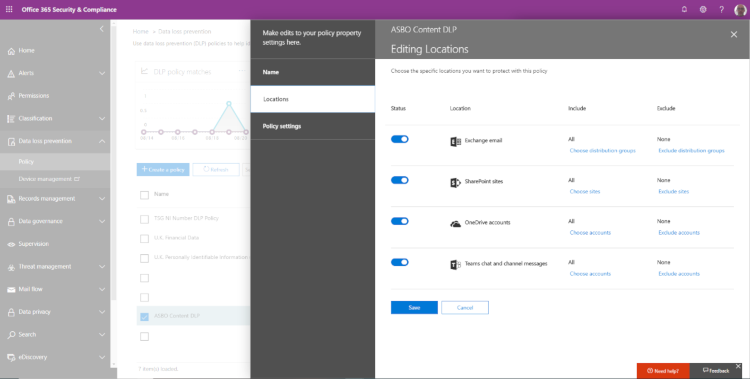
Task: Click the Home icon in sidebar
Action: pyautogui.click(x=11, y=51)
